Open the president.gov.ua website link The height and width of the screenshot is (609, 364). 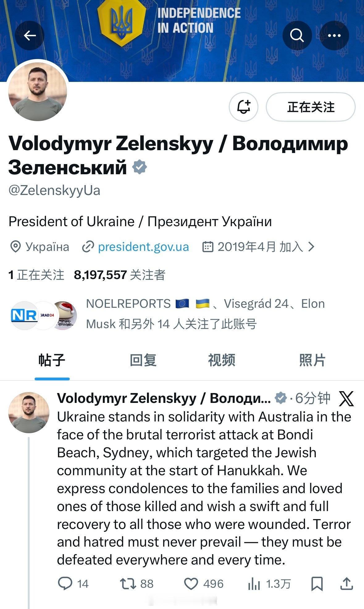(x=143, y=247)
